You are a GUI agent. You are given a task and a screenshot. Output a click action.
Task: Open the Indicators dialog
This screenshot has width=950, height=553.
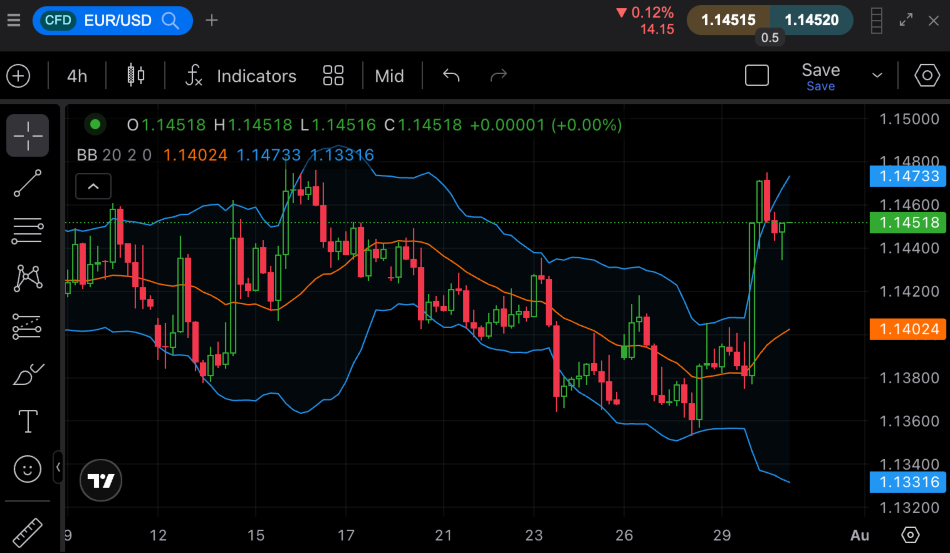241,76
